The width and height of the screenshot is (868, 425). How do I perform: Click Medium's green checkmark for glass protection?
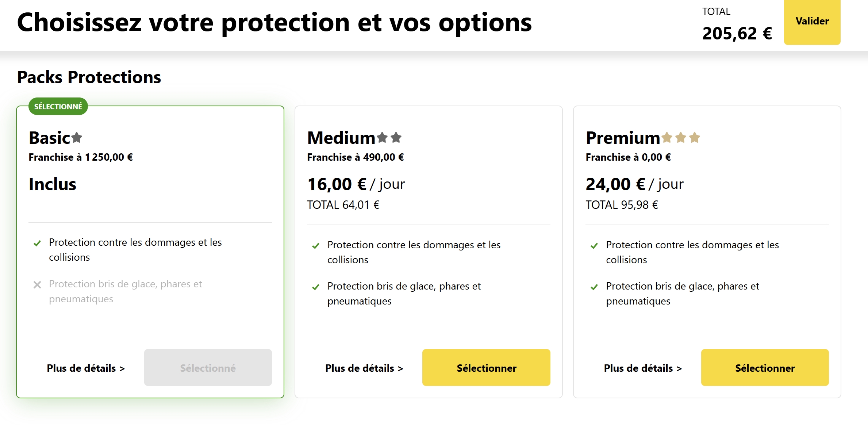pos(316,287)
